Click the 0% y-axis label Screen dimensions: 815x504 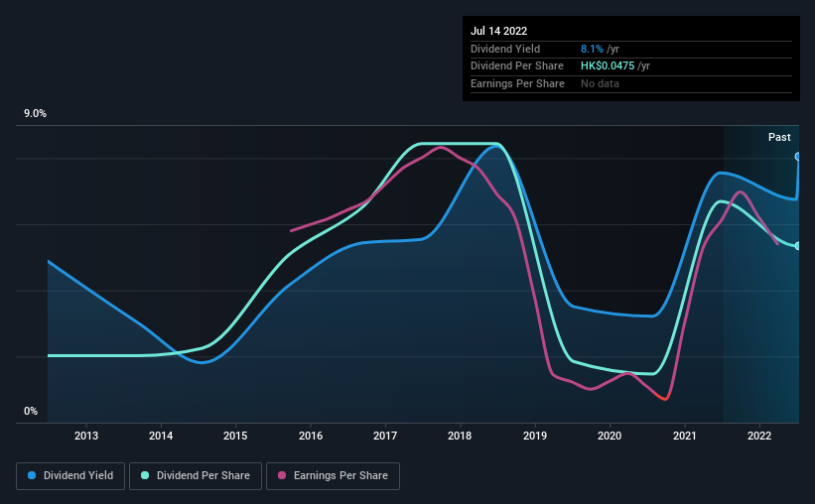pos(31,411)
